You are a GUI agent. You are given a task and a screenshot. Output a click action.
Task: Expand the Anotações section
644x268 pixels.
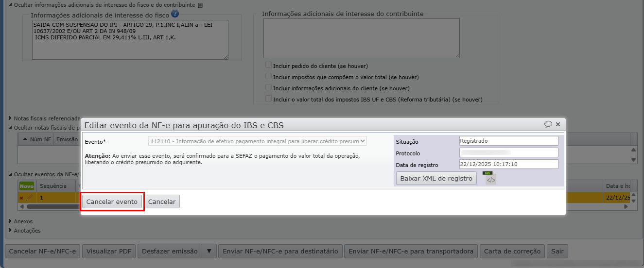(11, 231)
